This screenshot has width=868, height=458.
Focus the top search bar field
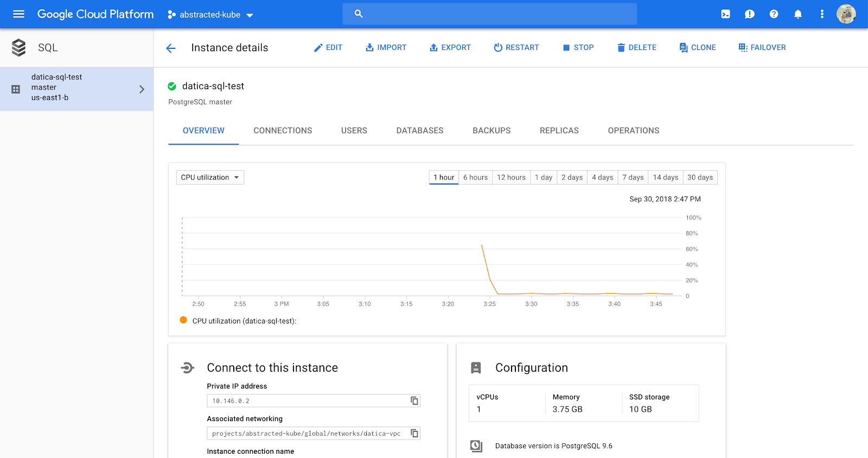(489, 14)
